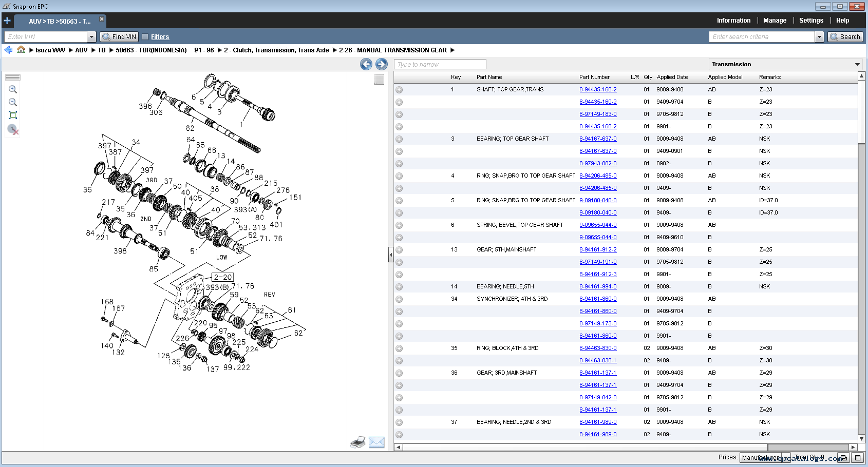
Task: Go to the next diagram page arrow
Action: pos(382,64)
